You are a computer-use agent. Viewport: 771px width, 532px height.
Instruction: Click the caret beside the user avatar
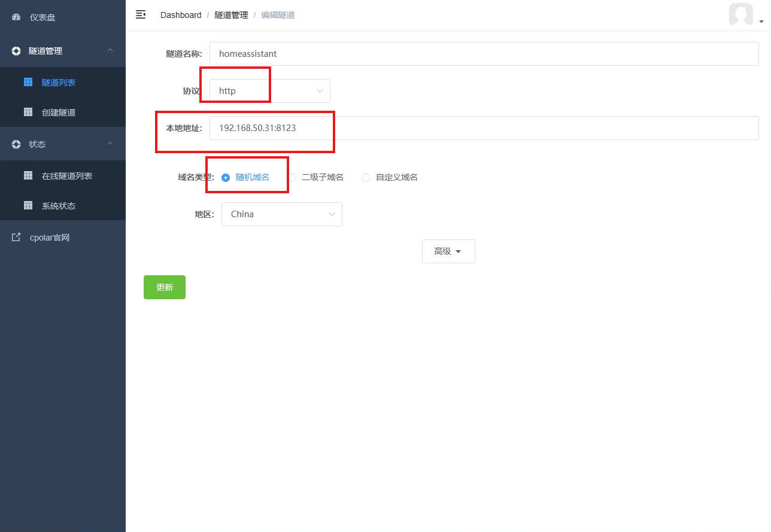click(x=761, y=22)
